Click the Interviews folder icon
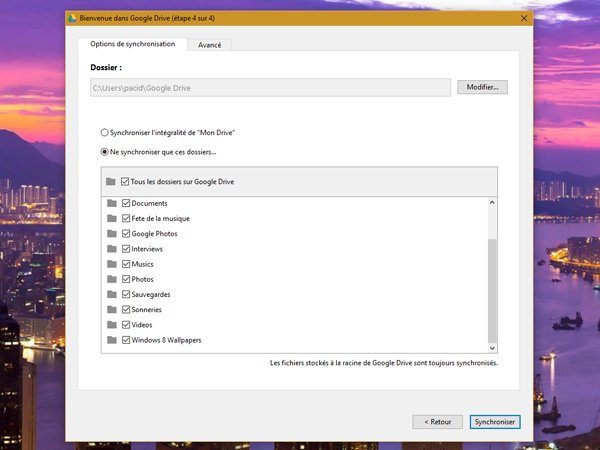The image size is (600, 450). click(x=112, y=249)
